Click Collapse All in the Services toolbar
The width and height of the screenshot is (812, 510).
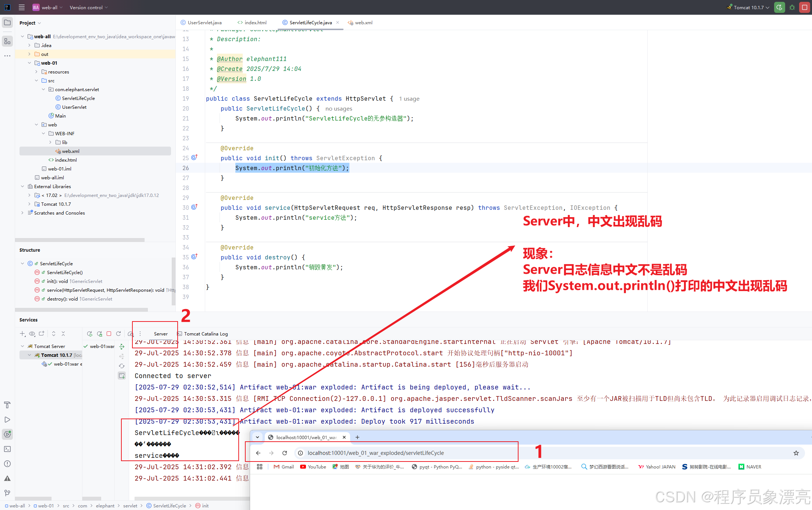coord(63,333)
